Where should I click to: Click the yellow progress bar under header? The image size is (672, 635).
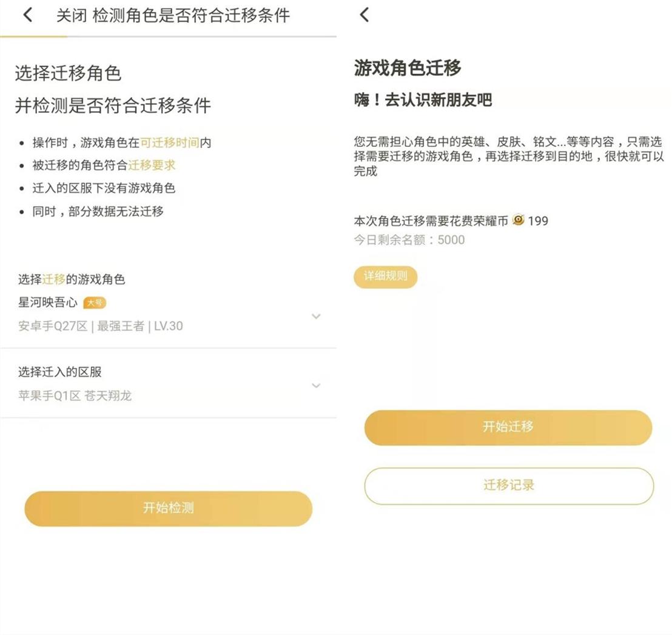(34, 37)
